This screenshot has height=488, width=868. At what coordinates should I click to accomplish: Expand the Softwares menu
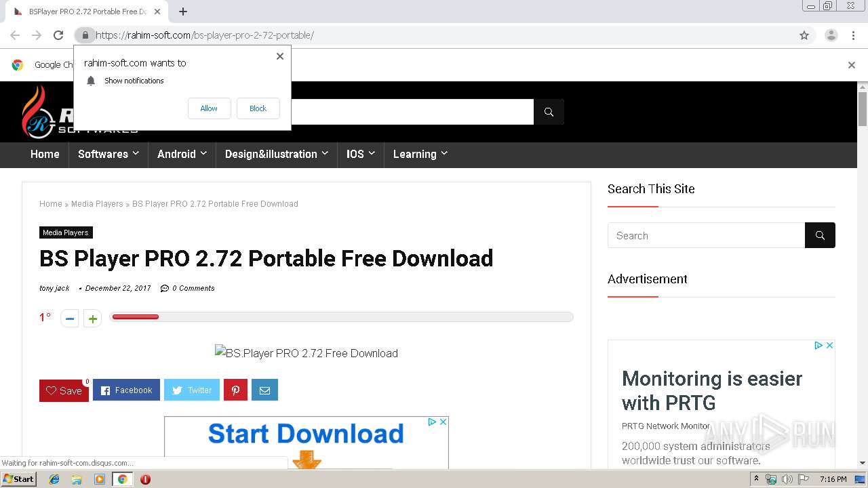[108, 155]
